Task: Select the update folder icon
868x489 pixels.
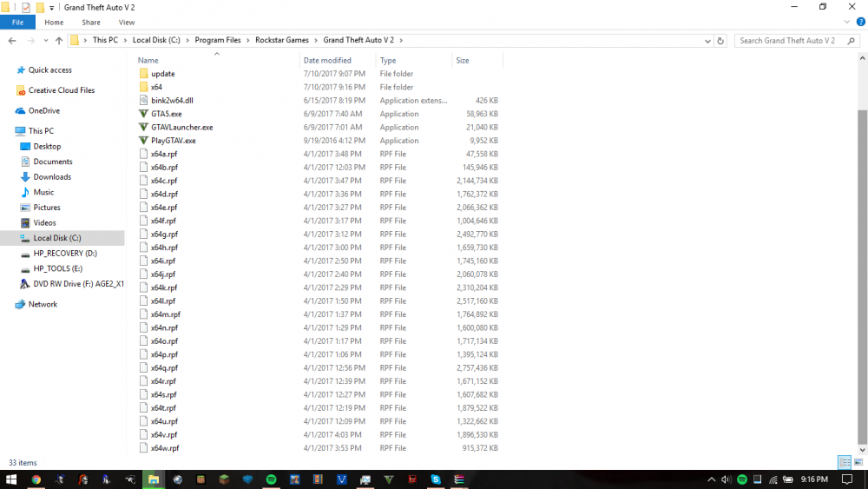Action: (144, 74)
